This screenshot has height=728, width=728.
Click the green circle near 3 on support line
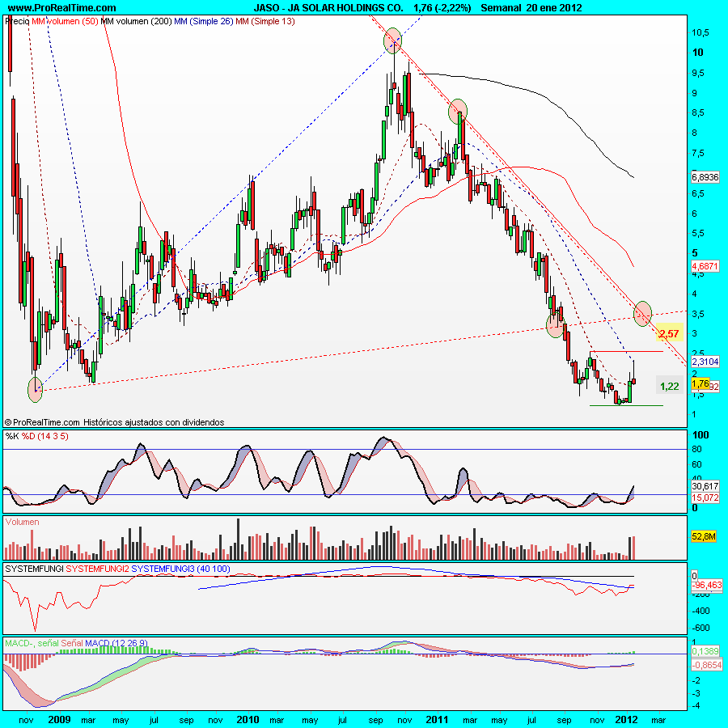[x=555, y=325]
